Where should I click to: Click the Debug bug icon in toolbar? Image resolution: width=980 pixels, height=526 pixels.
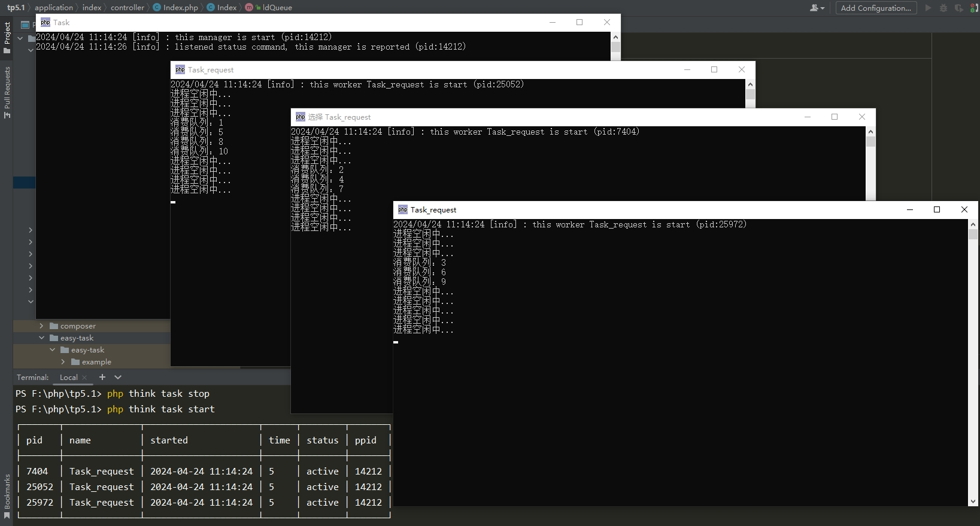pyautogui.click(x=943, y=8)
